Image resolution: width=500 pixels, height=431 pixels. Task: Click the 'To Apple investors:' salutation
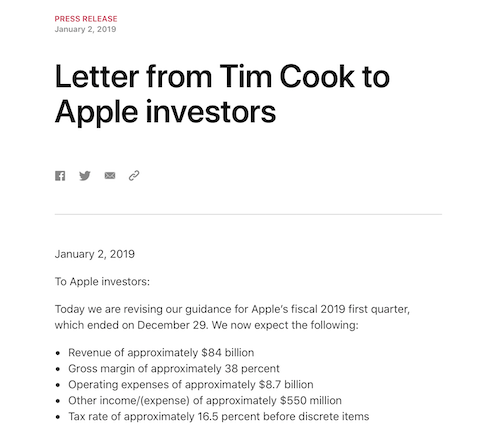tap(102, 282)
